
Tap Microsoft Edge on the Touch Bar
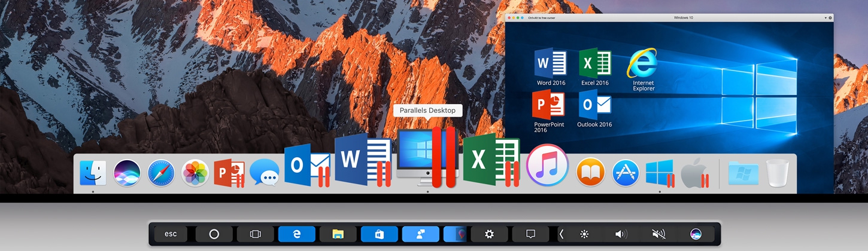click(x=297, y=234)
